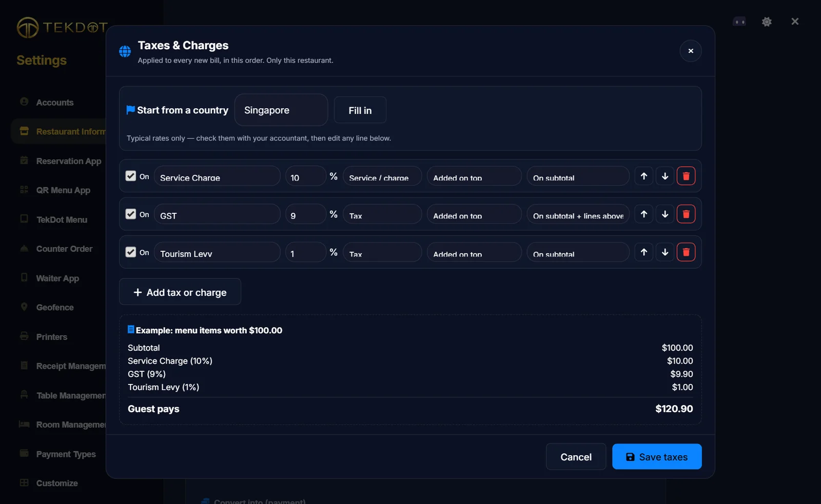Open Service Charge On subtotal dropdown
Screen dimensions: 821x504
coord(578,176)
